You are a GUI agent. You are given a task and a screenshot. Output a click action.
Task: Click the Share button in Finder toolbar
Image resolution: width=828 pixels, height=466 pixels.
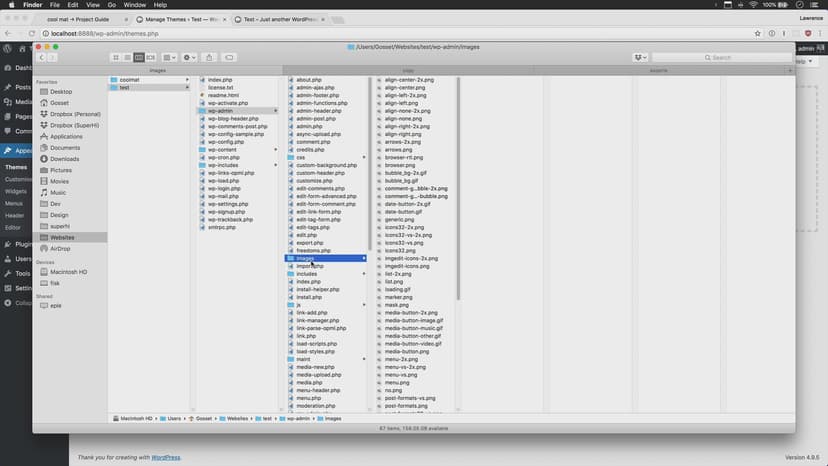coord(209,57)
